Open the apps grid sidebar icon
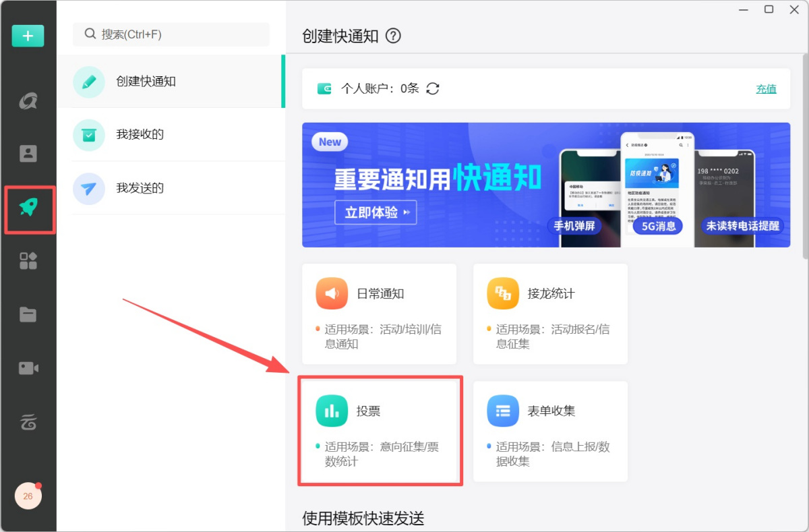 point(28,261)
